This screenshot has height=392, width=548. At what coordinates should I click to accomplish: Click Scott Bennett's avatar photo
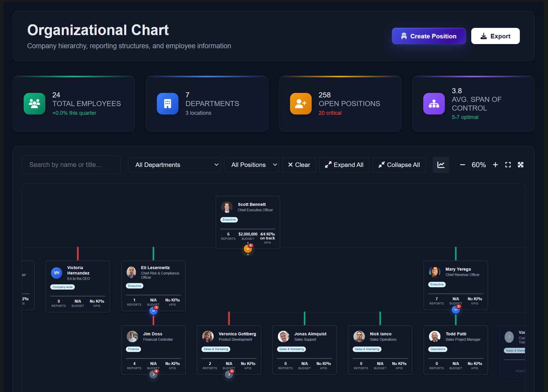227,207
